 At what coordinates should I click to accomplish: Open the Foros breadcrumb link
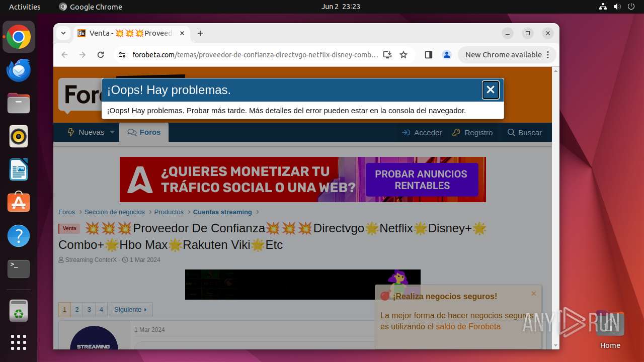coord(66,212)
